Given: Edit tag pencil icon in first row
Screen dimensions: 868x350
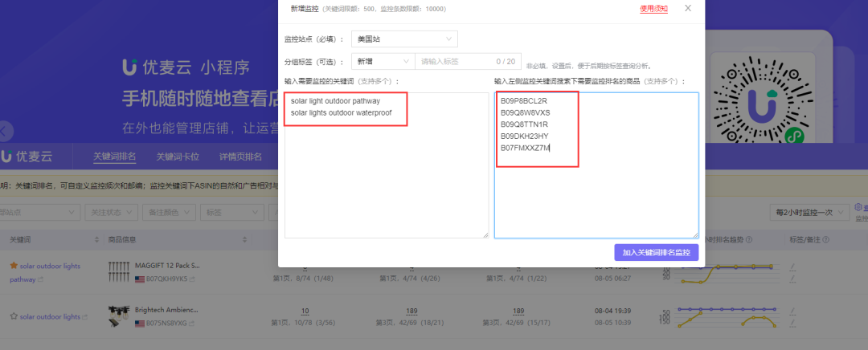Looking at the screenshot, I should coord(792,267).
